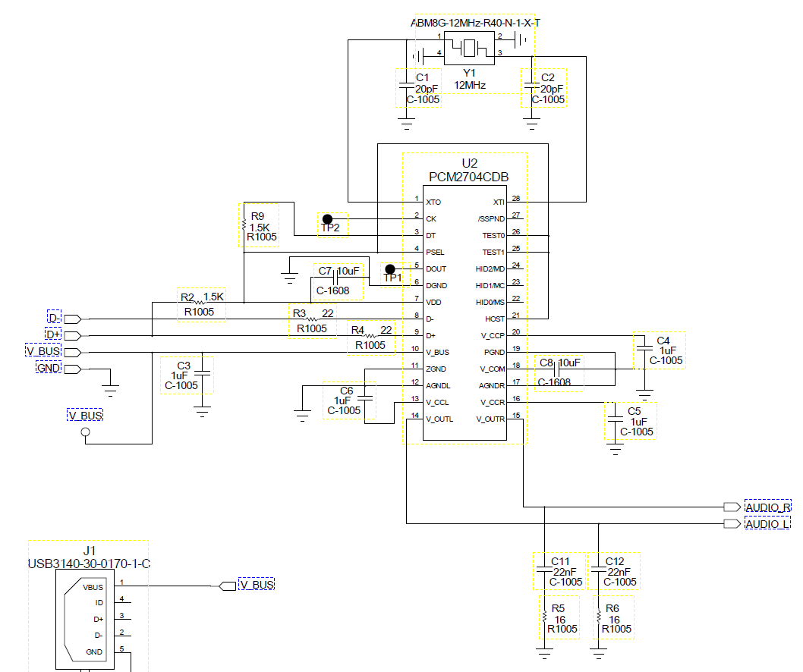
Task: Click the V_BUS net label above the circle terminal
Action: point(85,415)
